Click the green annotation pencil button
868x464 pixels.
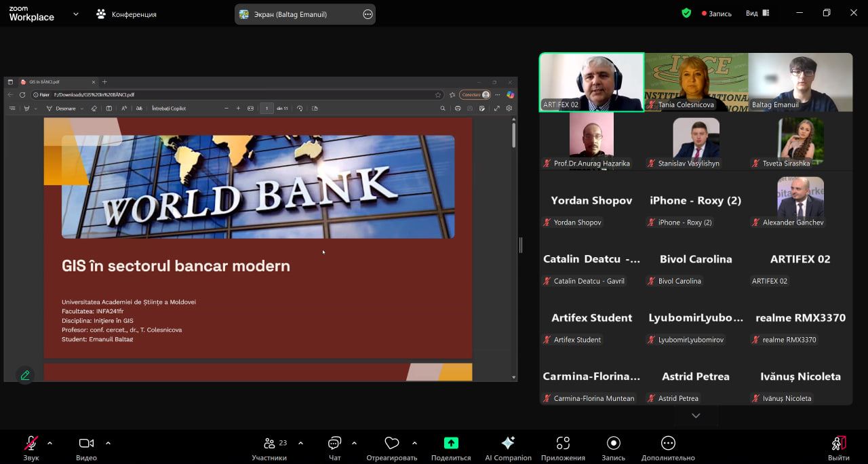(x=25, y=374)
